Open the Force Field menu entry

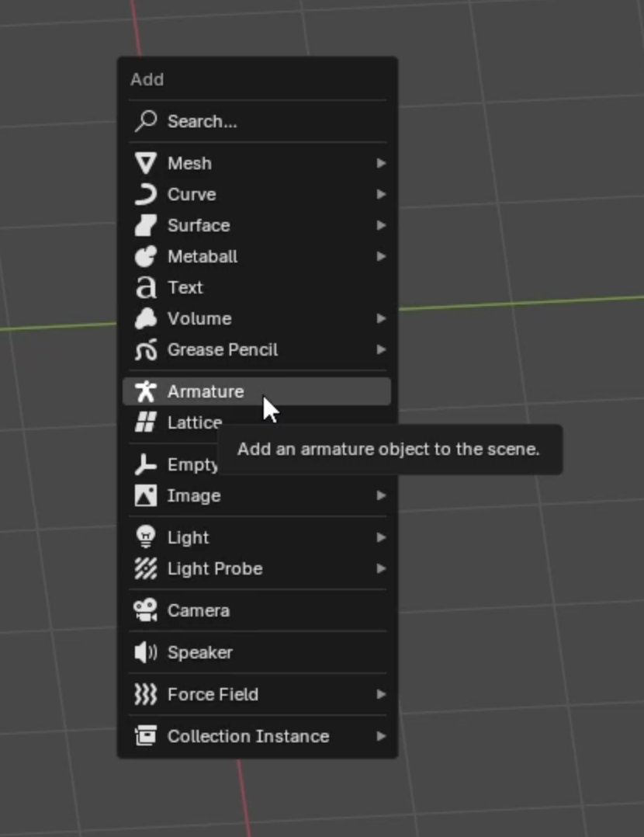pyautogui.click(x=257, y=694)
